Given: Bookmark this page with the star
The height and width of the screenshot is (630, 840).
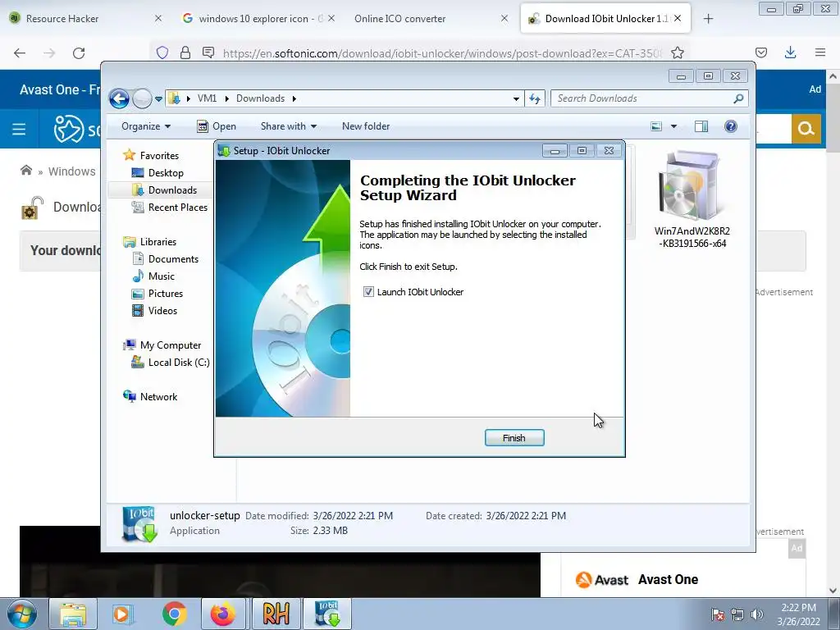Looking at the screenshot, I should [677, 52].
